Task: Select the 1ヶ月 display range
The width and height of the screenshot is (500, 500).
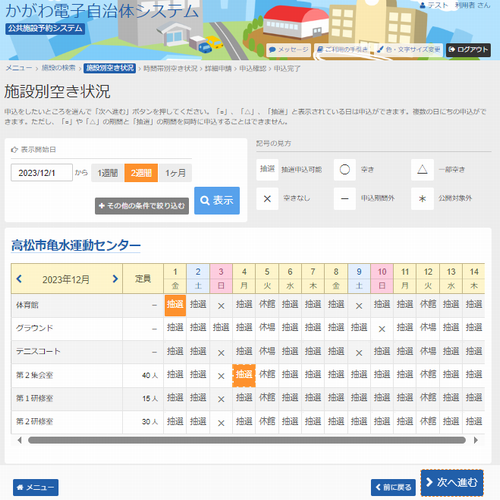Action: click(175, 173)
